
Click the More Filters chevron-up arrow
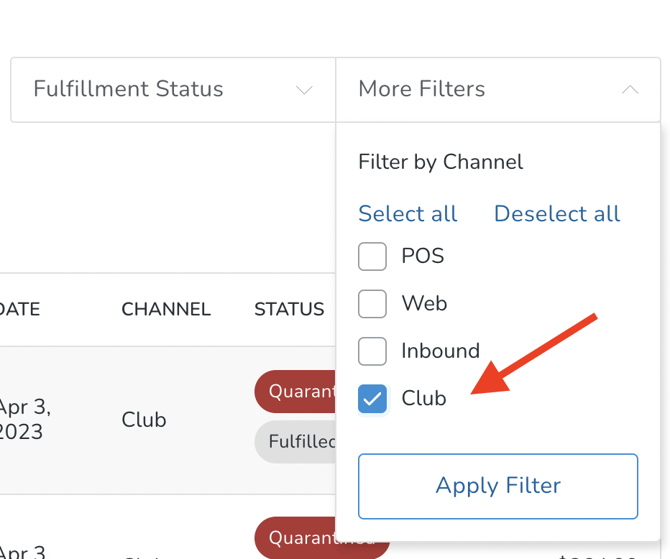click(x=629, y=90)
